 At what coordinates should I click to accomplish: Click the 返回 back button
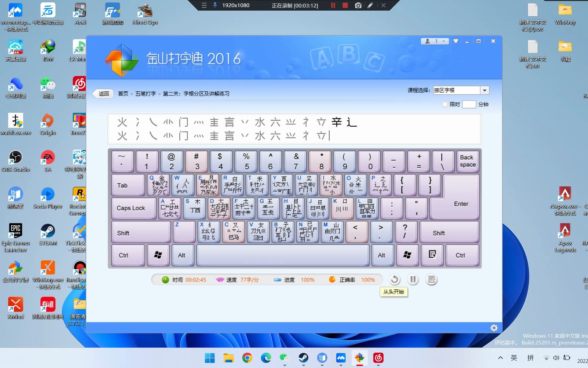[104, 94]
